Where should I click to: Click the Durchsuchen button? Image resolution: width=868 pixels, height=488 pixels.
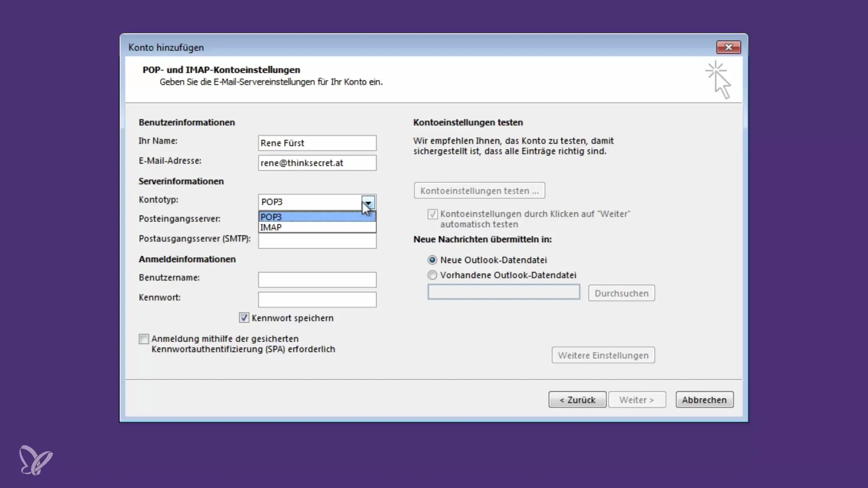[x=622, y=293]
